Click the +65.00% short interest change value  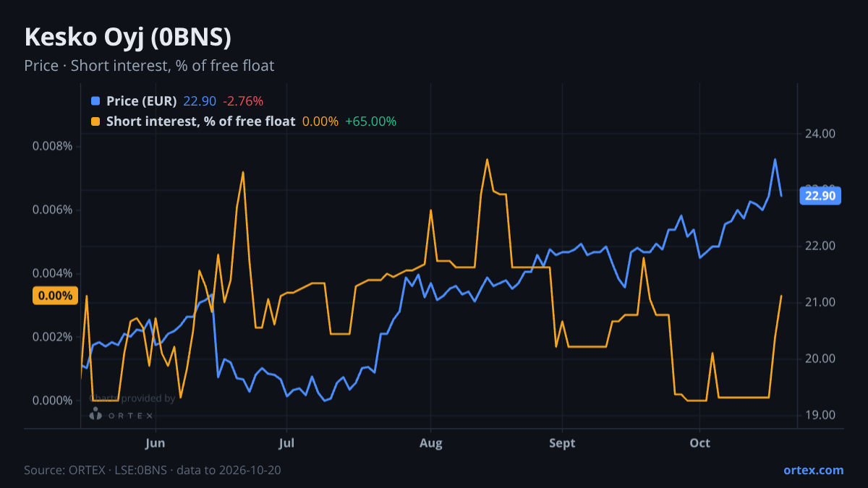tap(371, 121)
